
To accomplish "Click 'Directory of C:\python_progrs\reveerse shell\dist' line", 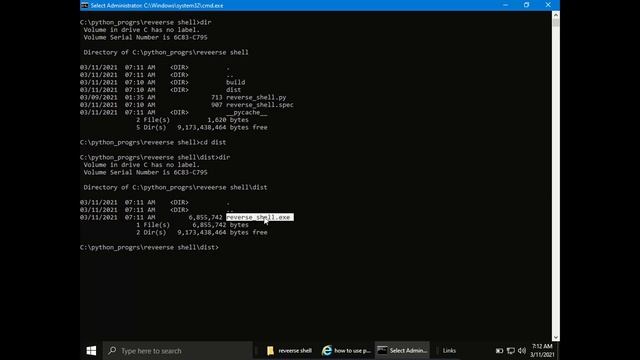I will tap(175, 187).
